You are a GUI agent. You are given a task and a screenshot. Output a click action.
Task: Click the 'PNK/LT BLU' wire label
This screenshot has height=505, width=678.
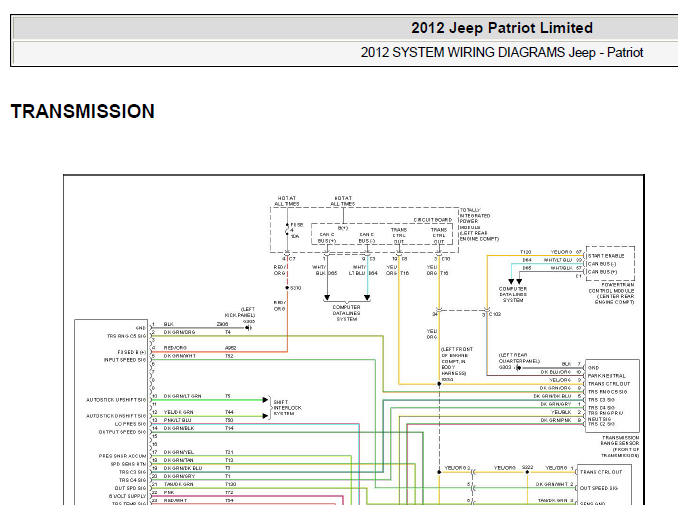[177, 420]
